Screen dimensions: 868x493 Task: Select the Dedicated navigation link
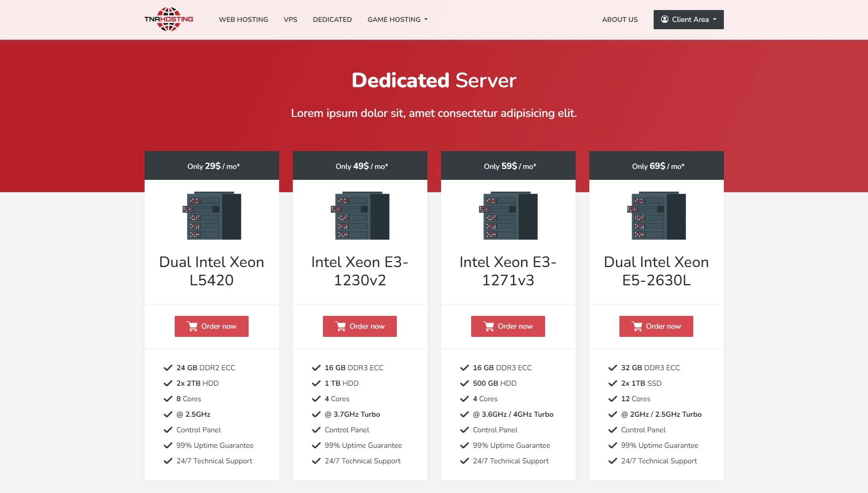click(332, 20)
